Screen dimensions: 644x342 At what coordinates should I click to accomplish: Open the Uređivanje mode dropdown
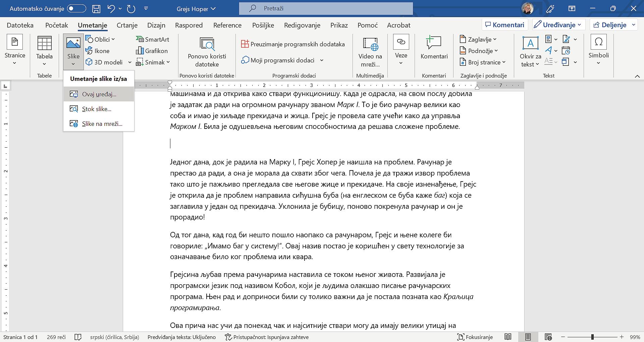(559, 25)
